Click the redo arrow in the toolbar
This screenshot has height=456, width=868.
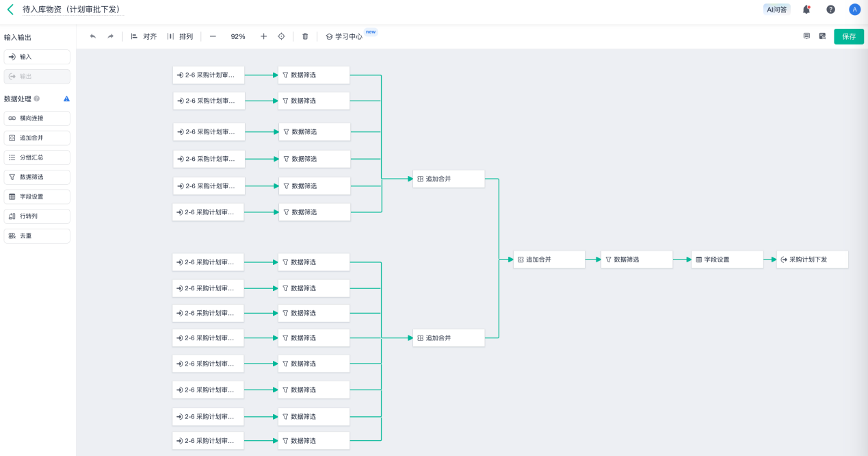(110, 36)
